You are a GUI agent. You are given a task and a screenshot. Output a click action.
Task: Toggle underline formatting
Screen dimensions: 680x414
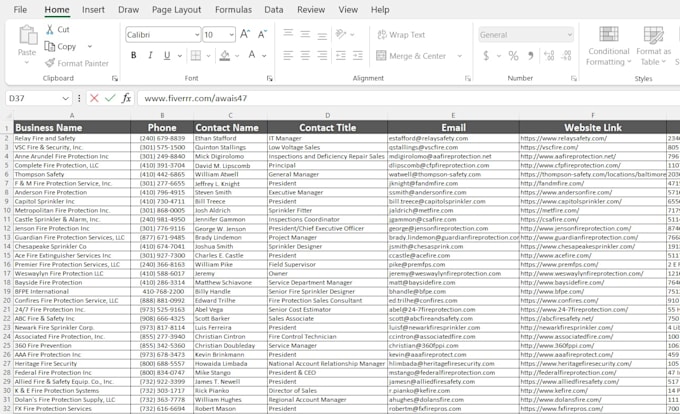(167, 55)
